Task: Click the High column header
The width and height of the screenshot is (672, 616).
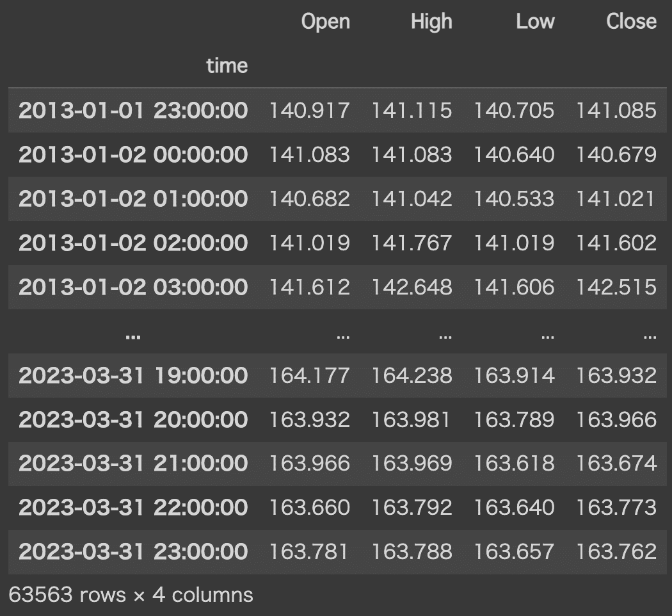Action: coord(431,22)
